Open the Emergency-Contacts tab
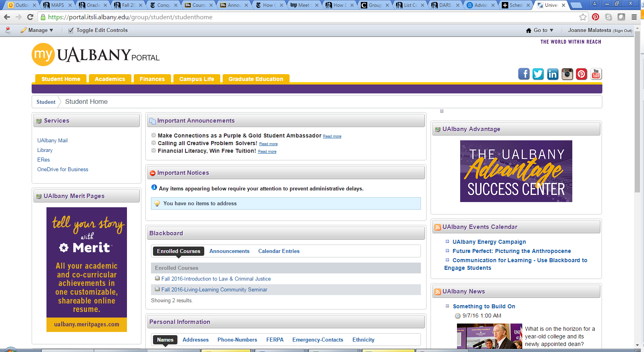 tap(318, 340)
